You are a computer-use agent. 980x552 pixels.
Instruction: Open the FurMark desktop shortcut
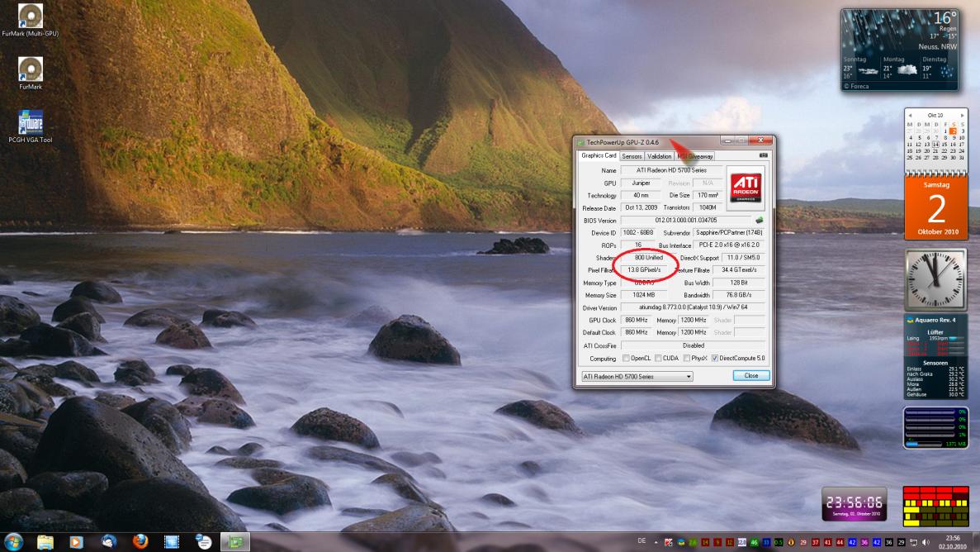pyautogui.click(x=30, y=74)
